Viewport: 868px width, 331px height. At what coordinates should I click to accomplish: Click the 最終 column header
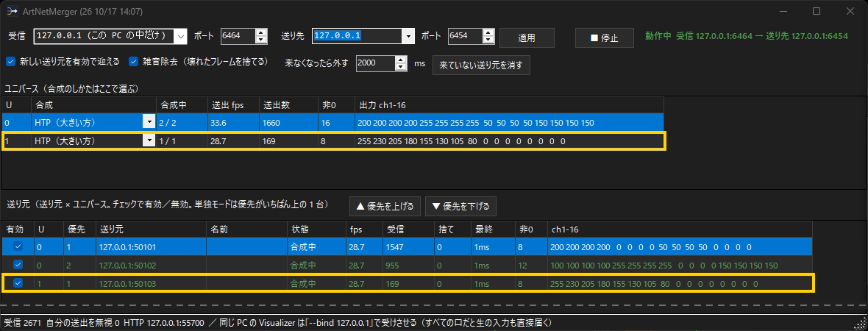pyautogui.click(x=492, y=229)
